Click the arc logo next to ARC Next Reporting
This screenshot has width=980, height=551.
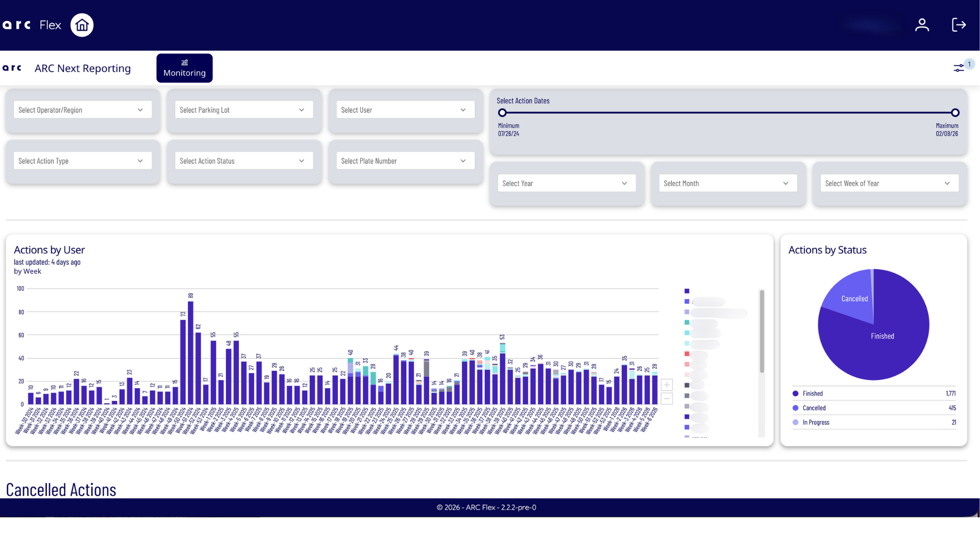tap(12, 68)
